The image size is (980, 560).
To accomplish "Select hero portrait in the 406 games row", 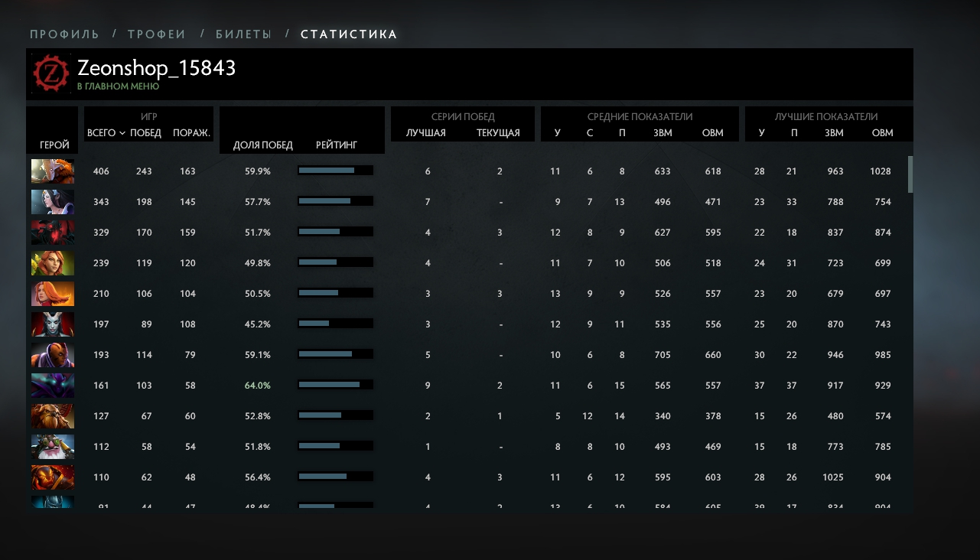I will point(53,171).
